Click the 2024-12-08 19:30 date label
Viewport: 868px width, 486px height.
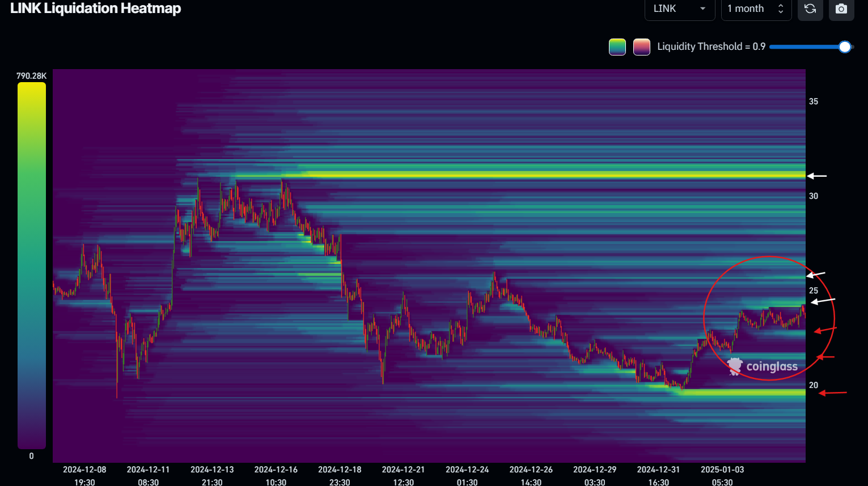coord(84,476)
